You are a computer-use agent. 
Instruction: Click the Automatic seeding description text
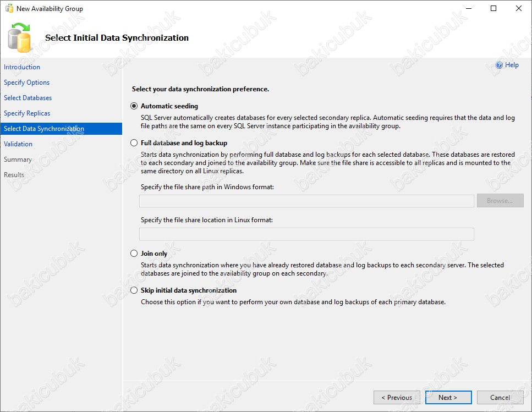[x=328, y=122]
